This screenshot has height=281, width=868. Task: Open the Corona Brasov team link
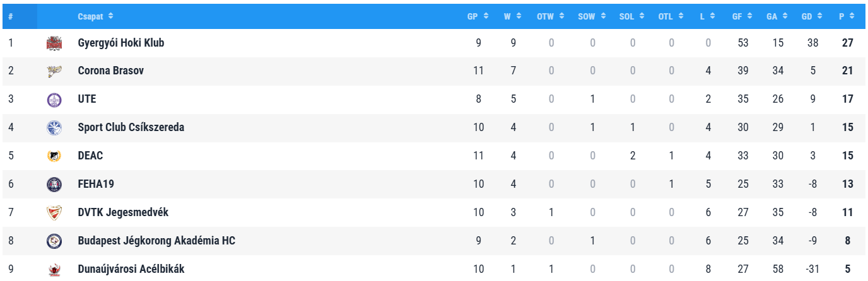[x=110, y=71]
